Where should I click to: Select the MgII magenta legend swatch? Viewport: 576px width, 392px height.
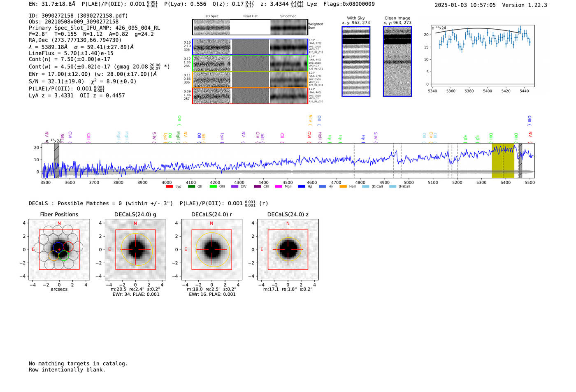click(x=279, y=186)
